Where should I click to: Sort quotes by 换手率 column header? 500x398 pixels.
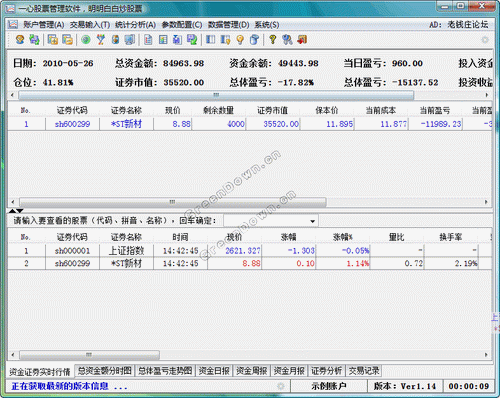tap(451, 237)
